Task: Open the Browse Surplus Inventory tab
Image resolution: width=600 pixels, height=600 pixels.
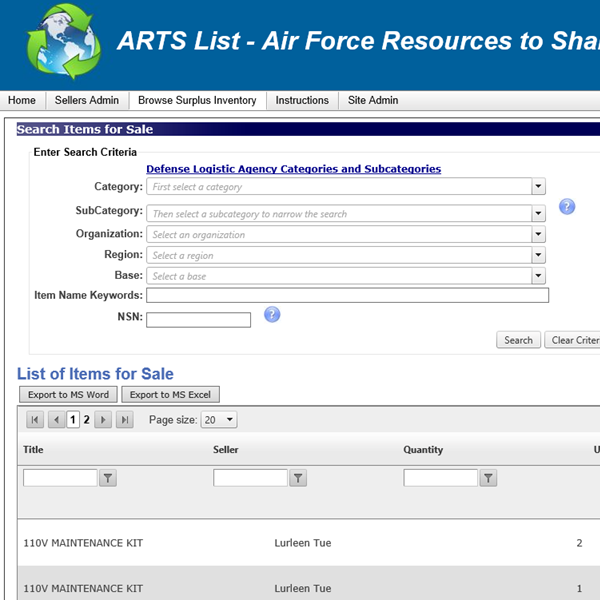Action: tap(197, 100)
